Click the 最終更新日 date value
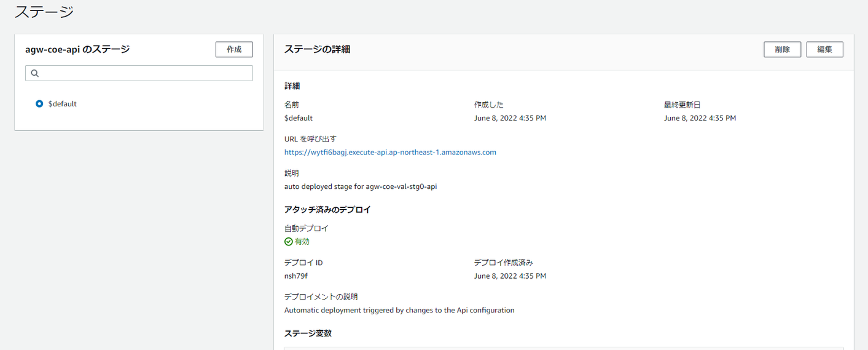The height and width of the screenshot is (350, 868). [700, 118]
